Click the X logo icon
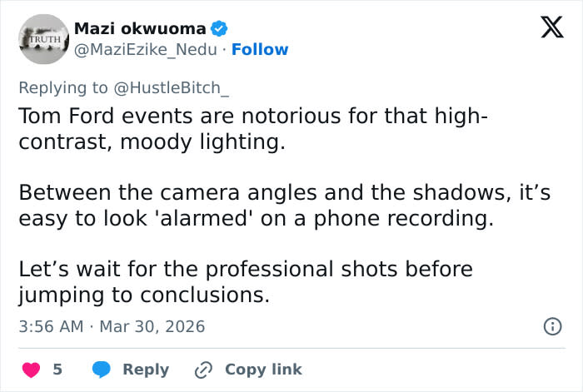This screenshot has height=392, width=583. (546, 29)
